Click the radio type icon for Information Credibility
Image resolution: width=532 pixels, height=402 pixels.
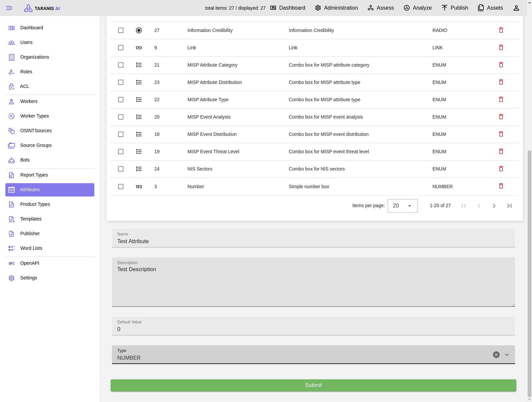pos(139,30)
